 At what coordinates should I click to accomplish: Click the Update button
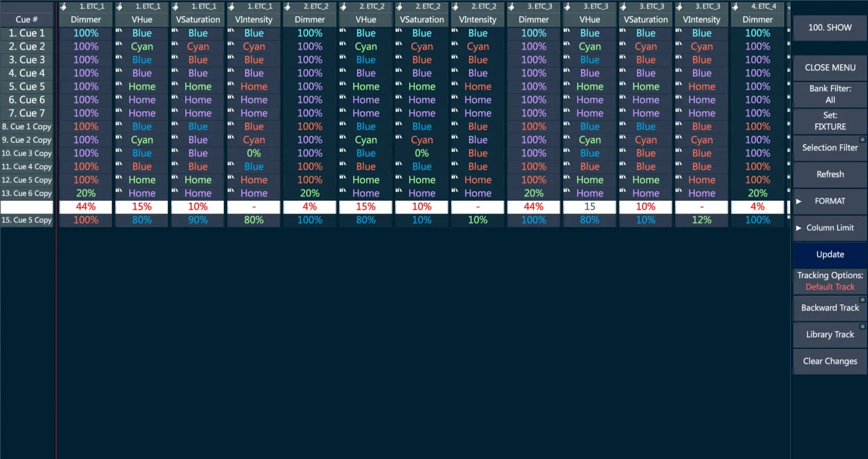(830, 255)
